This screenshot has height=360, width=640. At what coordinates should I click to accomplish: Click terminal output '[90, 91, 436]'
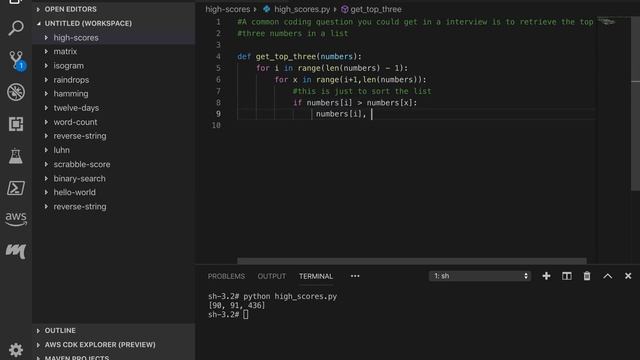coord(236,305)
